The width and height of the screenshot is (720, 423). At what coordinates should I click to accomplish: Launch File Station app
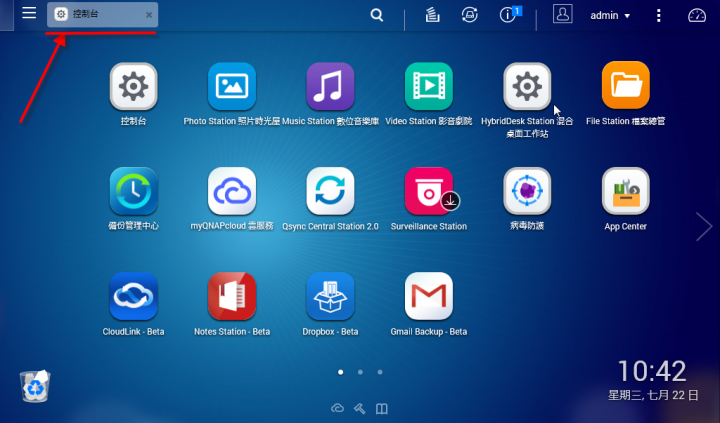pyautogui.click(x=625, y=85)
